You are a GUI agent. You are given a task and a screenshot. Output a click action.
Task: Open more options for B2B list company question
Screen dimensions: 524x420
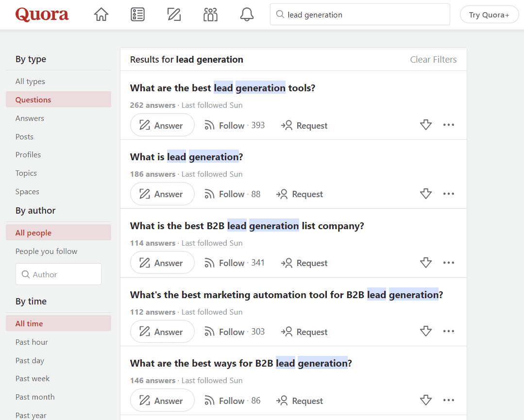[448, 263]
